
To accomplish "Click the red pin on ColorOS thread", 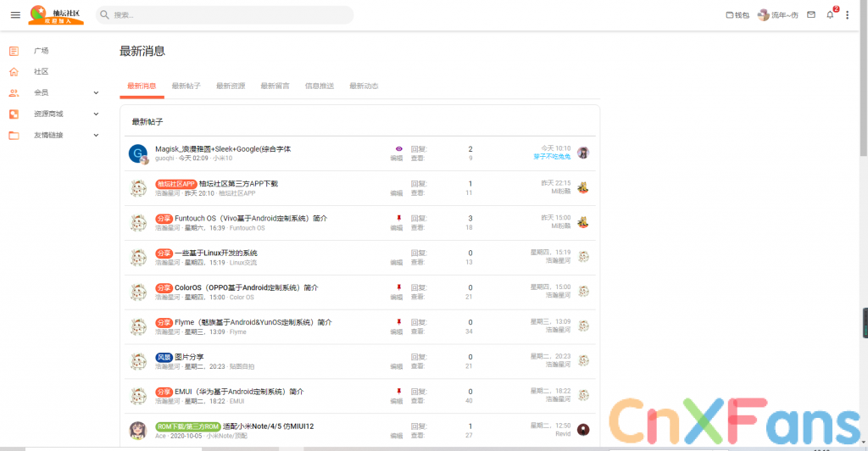I will click(399, 287).
